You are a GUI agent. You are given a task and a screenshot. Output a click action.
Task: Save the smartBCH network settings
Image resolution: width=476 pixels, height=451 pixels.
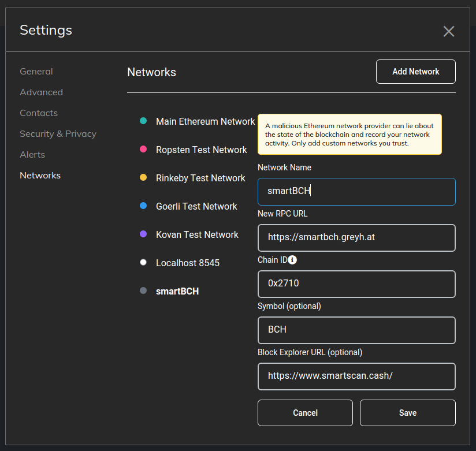pos(408,413)
